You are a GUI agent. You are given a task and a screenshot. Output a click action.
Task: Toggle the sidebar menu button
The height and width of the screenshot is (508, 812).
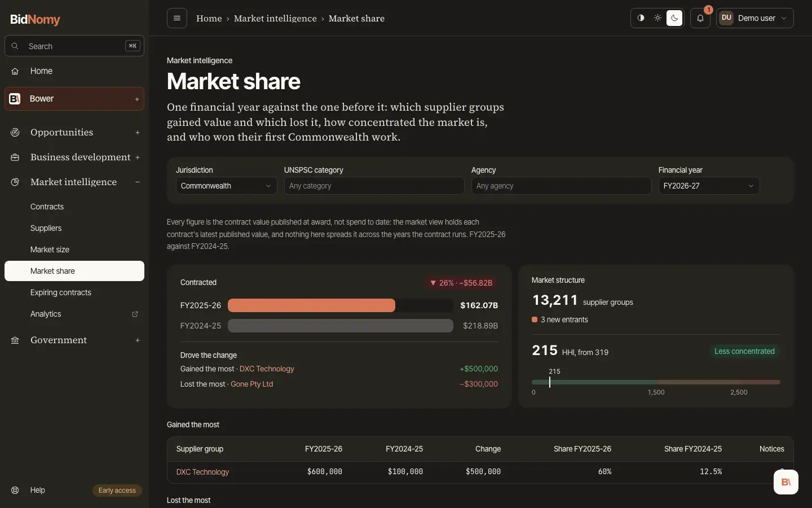coord(177,18)
